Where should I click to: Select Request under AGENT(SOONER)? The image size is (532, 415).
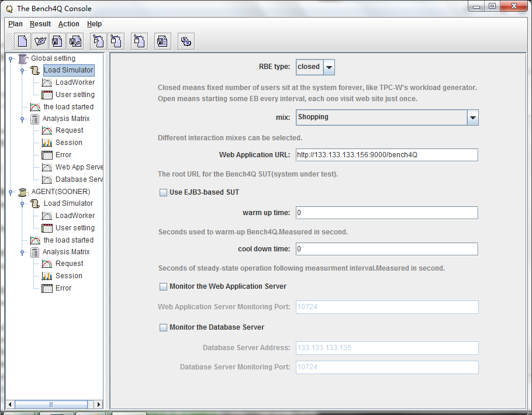(x=69, y=264)
